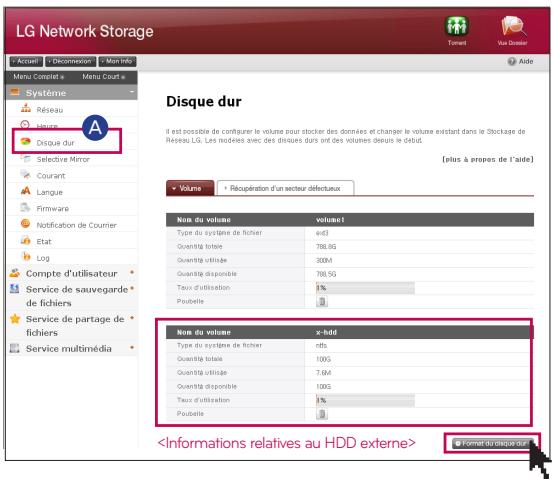Click the Selective Mirror icon
553x479 pixels.
26,158
